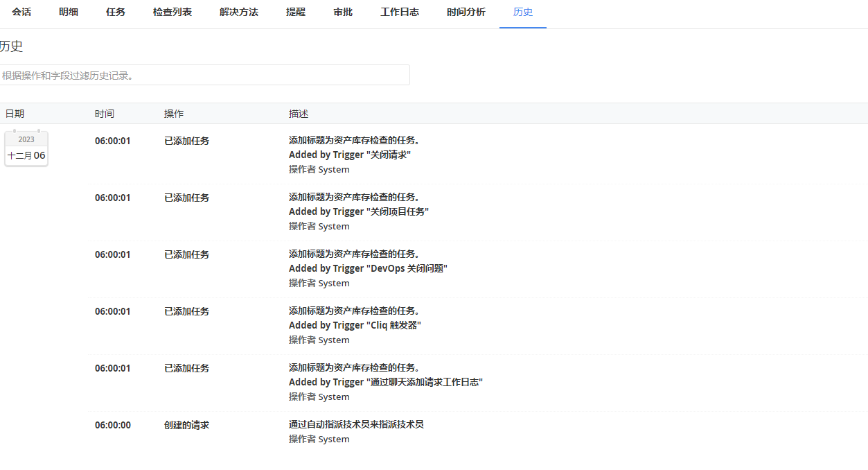The height and width of the screenshot is (470, 868).
Task: Click 06:00:01 in the 关闭请求 row
Action: pos(113,141)
